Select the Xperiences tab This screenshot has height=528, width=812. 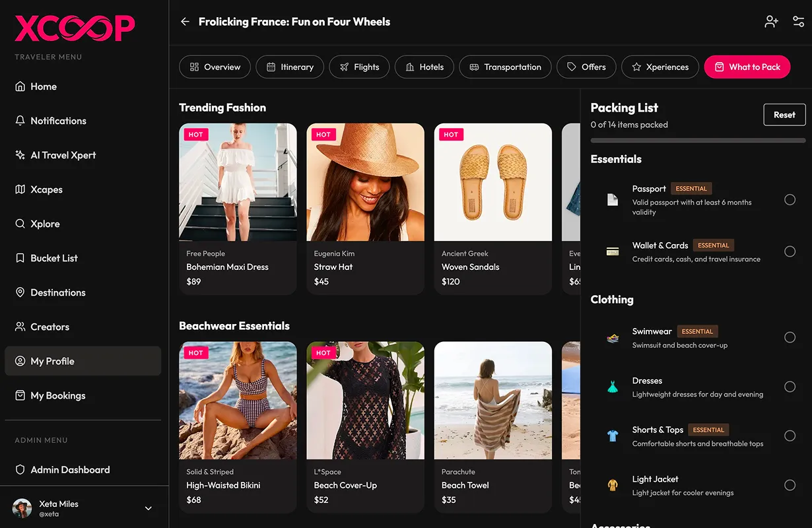[660, 67]
